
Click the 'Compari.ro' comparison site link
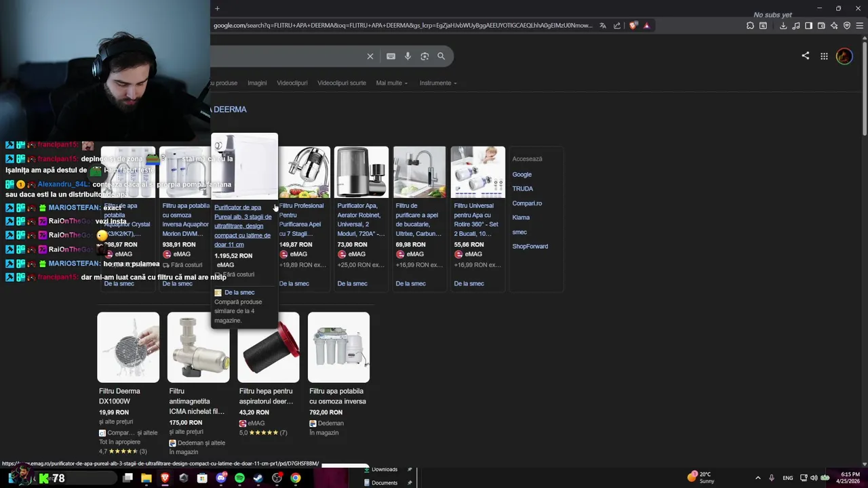tap(527, 203)
